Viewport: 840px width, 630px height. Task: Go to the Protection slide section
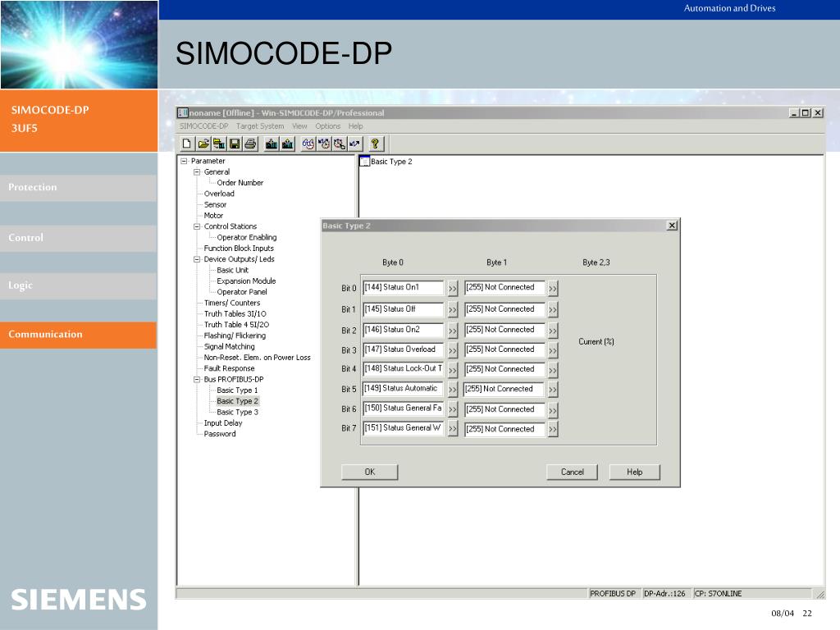(x=78, y=188)
